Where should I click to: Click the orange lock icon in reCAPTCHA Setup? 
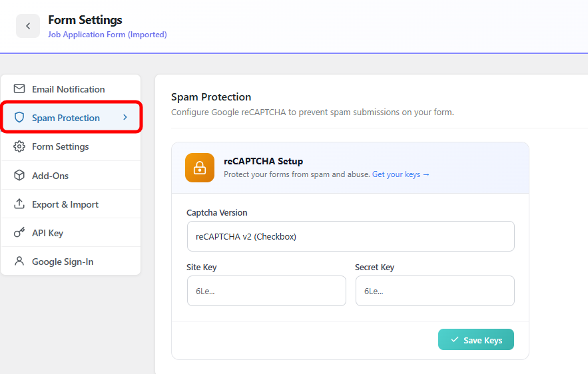pyautogui.click(x=200, y=168)
